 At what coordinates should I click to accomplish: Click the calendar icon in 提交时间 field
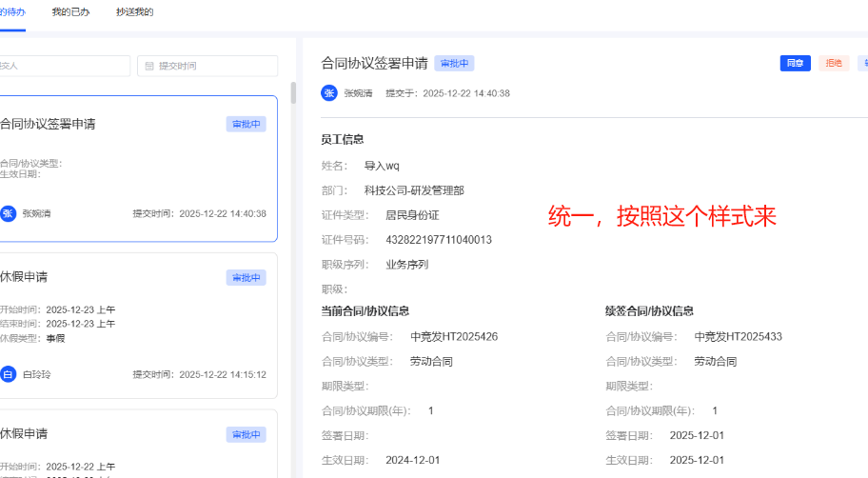tap(149, 66)
